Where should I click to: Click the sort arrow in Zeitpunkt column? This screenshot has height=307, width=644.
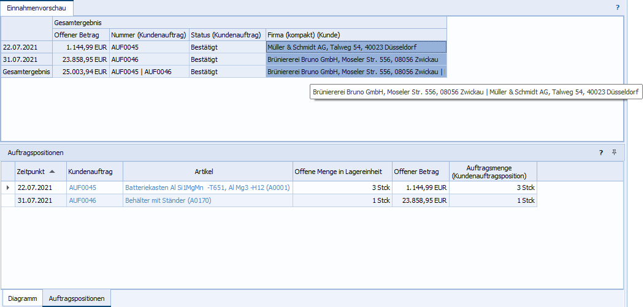52,172
